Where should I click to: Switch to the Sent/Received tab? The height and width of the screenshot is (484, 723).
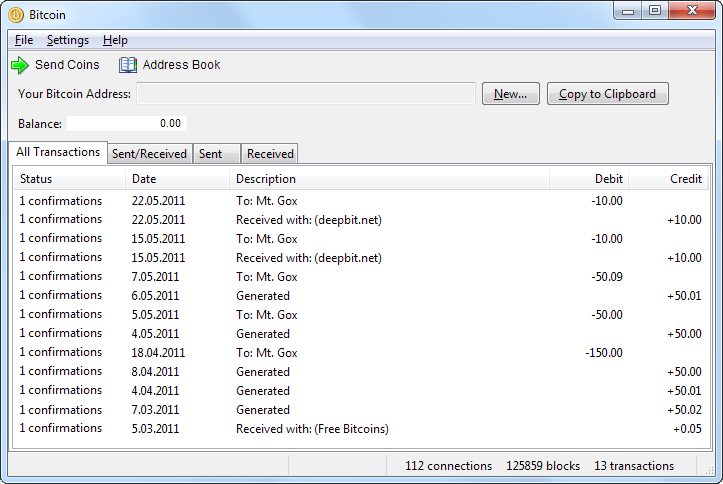[x=149, y=154]
